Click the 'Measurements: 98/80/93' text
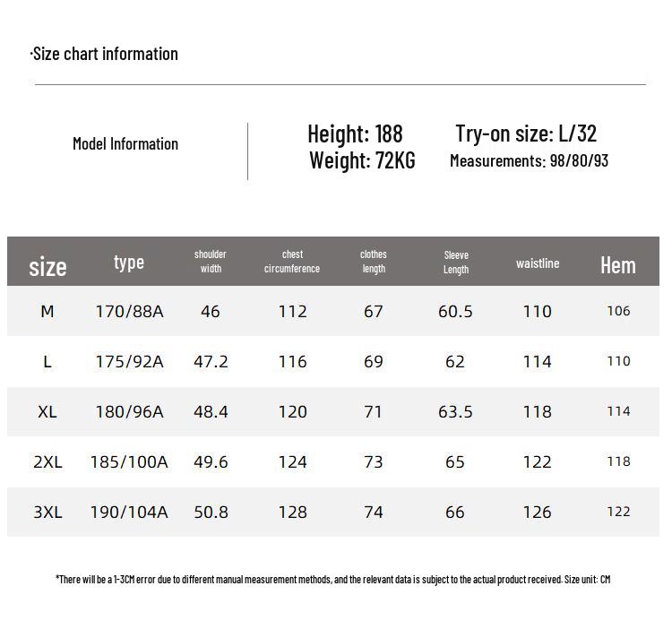The image size is (672, 629). [529, 160]
